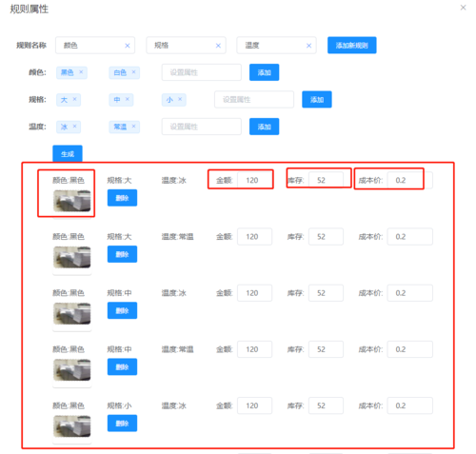Edit 金额 in the 中 冰 row
The image size is (476, 454).
(x=254, y=293)
